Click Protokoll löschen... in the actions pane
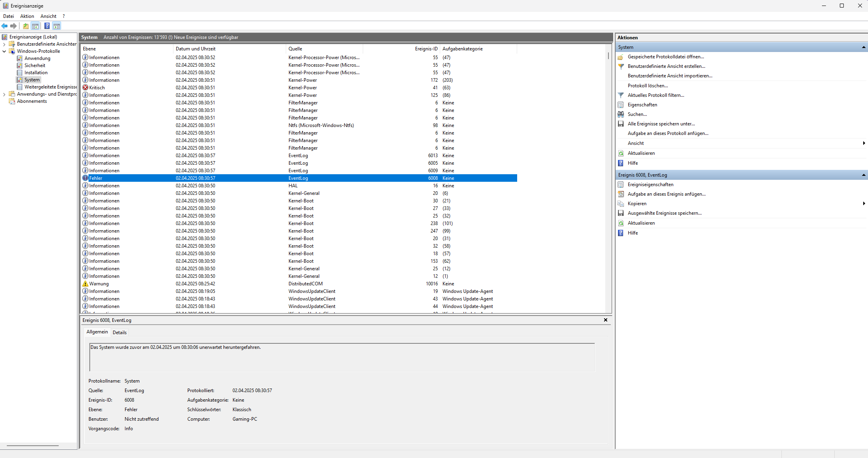The width and height of the screenshot is (868, 458). [648, 86]
